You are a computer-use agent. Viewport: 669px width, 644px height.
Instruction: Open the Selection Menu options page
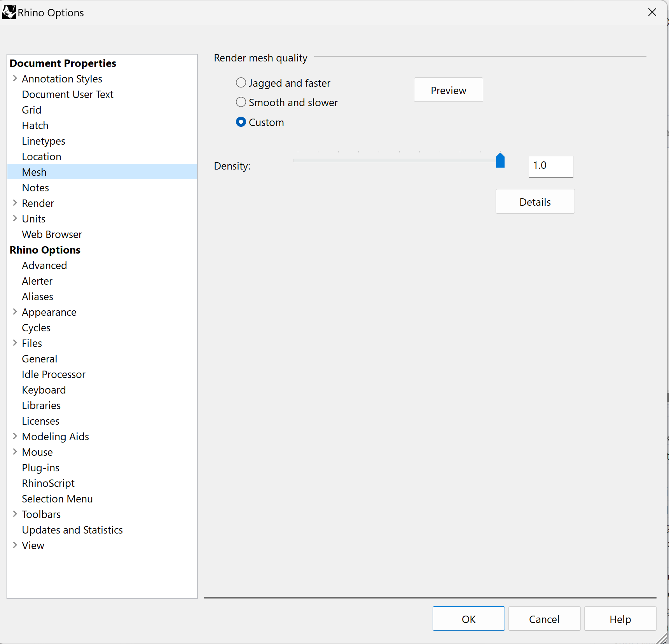[57, 499]
